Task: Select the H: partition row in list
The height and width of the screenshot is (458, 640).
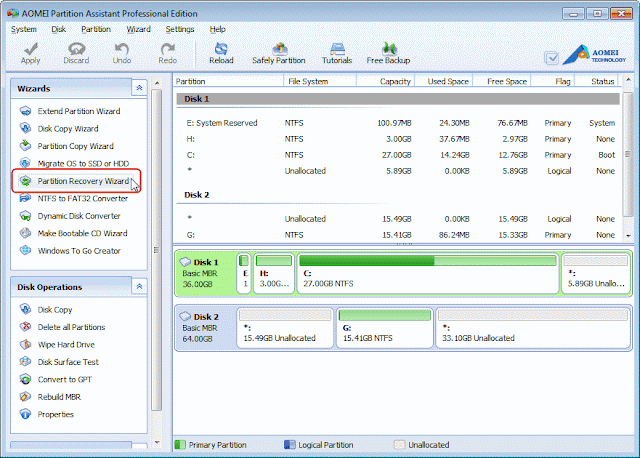Action: coord(398,139)
